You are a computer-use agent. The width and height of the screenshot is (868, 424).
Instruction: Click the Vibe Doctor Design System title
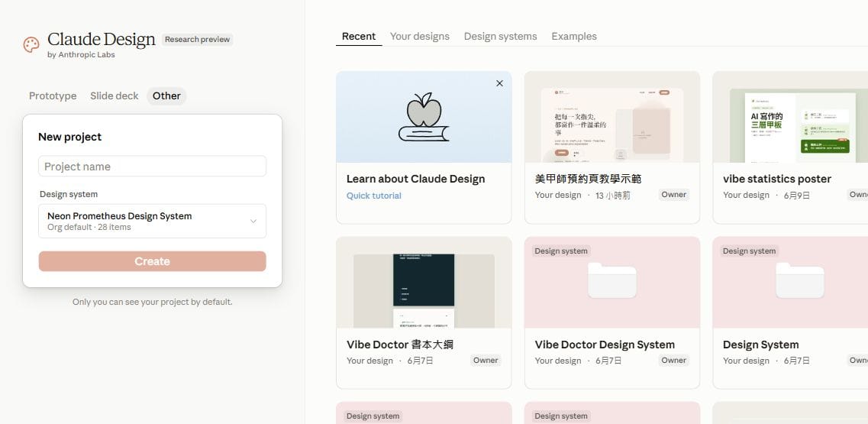pyautogui.click(x=605, y=345)
